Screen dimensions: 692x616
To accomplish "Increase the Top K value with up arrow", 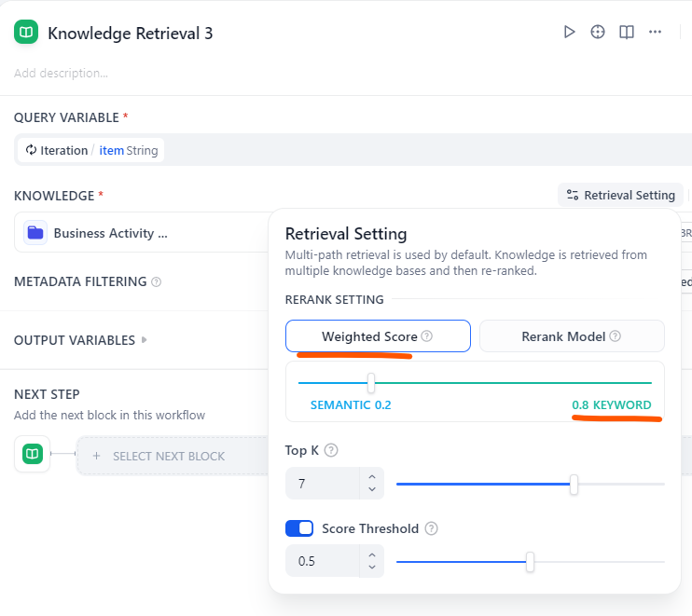I will pyautogui.click(x=372, y=477).
